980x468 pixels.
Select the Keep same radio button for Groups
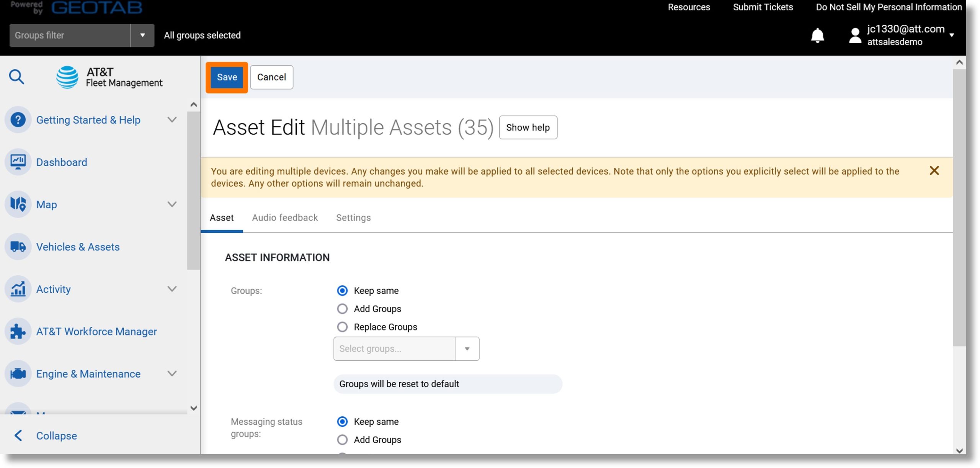point(342,290)
